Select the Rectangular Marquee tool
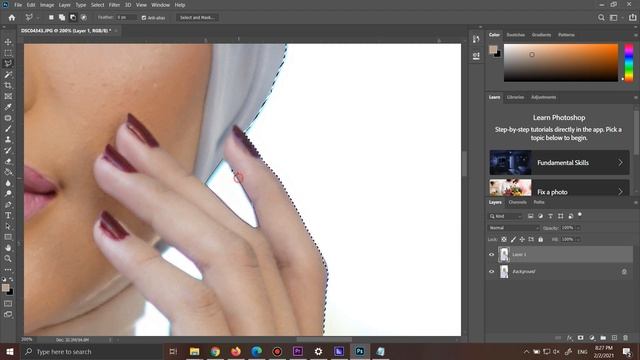 point(8,53)
